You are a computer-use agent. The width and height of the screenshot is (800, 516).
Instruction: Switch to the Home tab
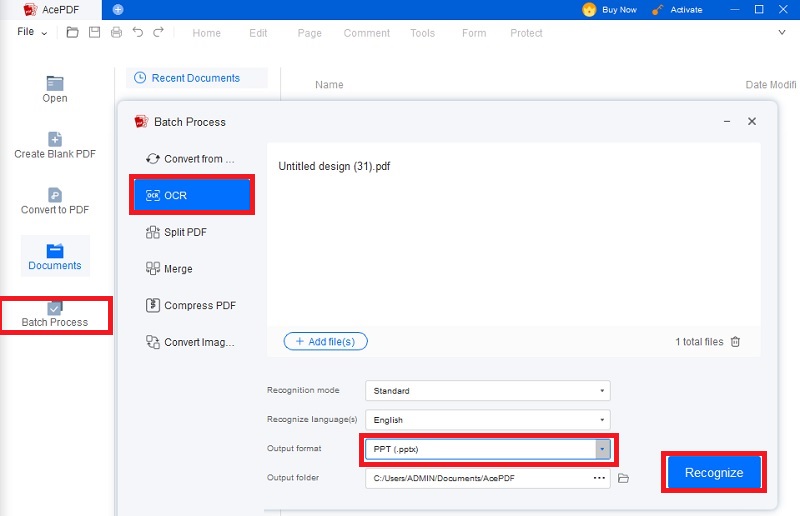point(207,33)
